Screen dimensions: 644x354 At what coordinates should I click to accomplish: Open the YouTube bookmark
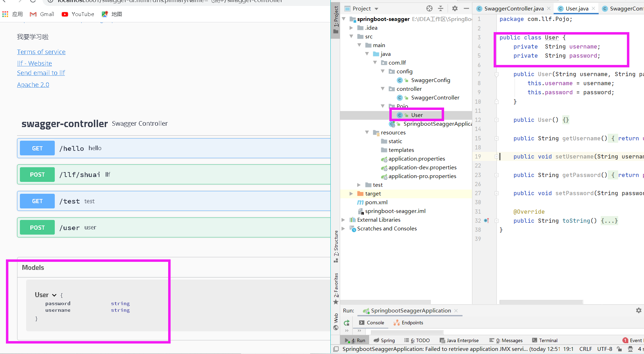78,14
